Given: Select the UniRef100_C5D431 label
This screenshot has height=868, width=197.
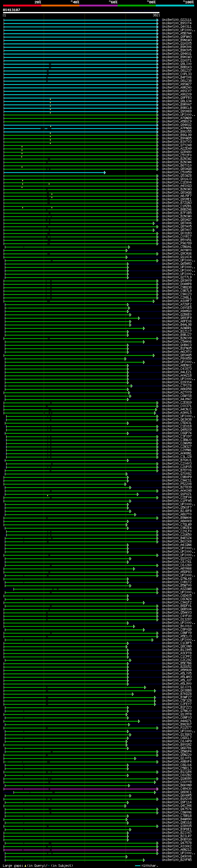Looking at the screenshot, I should point(177,423).
